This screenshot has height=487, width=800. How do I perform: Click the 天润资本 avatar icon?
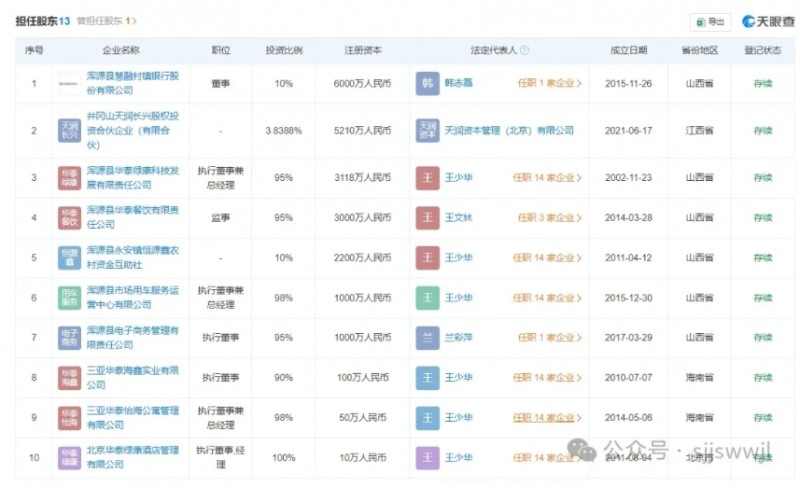428,131
